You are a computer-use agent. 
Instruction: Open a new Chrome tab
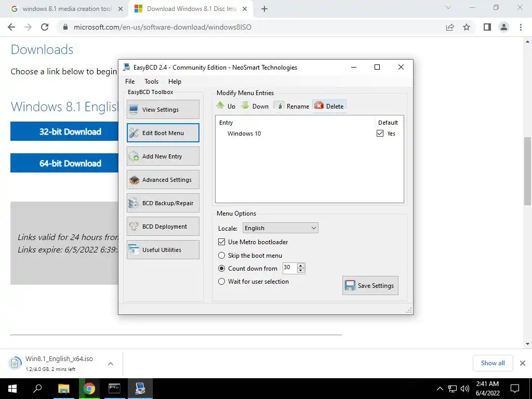pyautogui.click(x=264, y=9)
